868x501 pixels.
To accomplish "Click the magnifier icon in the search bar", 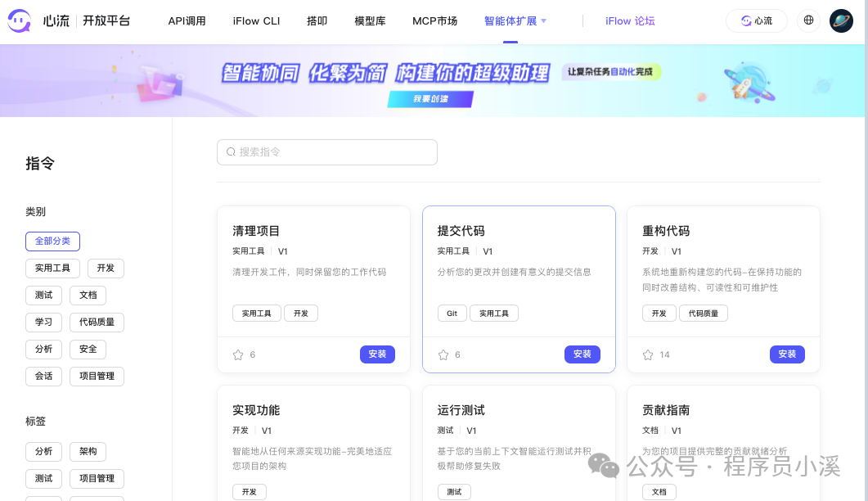I will click(x=231, y=152).
